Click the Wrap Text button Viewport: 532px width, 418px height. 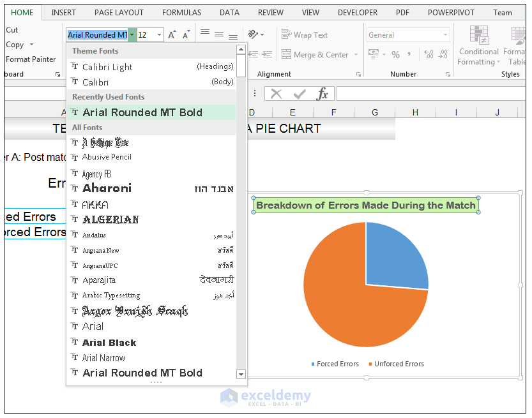305,34
